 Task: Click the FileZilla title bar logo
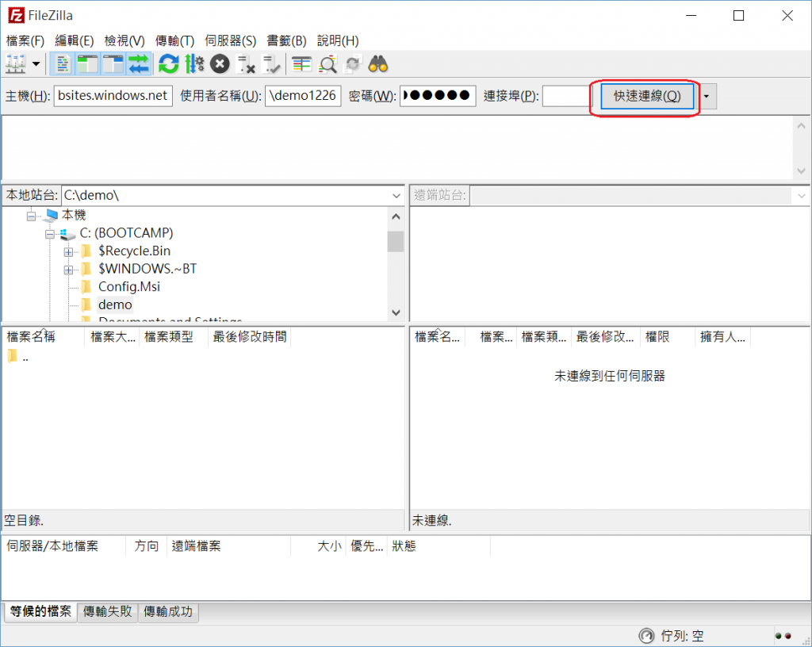[16, 16]
